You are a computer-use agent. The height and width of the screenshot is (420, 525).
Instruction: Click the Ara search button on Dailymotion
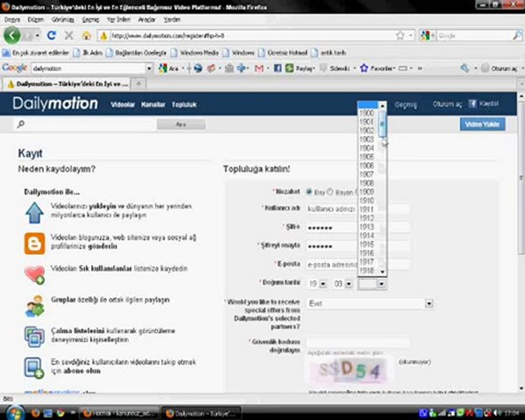tap(181, 125)
